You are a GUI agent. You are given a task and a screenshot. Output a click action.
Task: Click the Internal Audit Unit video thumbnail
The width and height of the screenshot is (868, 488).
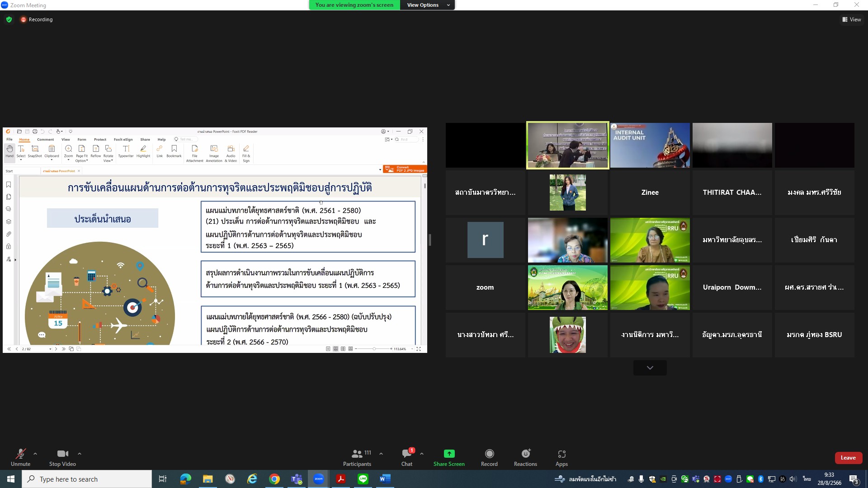tap(650, 145)
